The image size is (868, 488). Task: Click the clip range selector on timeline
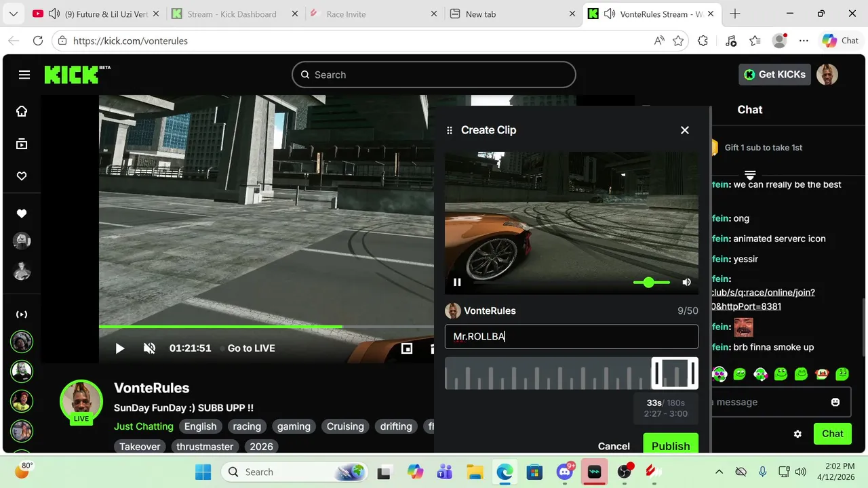click(675, 373)
